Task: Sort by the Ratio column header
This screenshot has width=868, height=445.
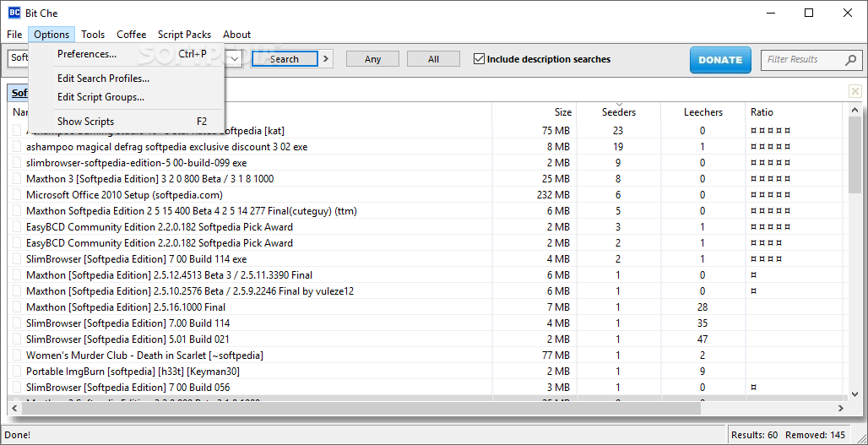Action: click(x=795, y=112)
